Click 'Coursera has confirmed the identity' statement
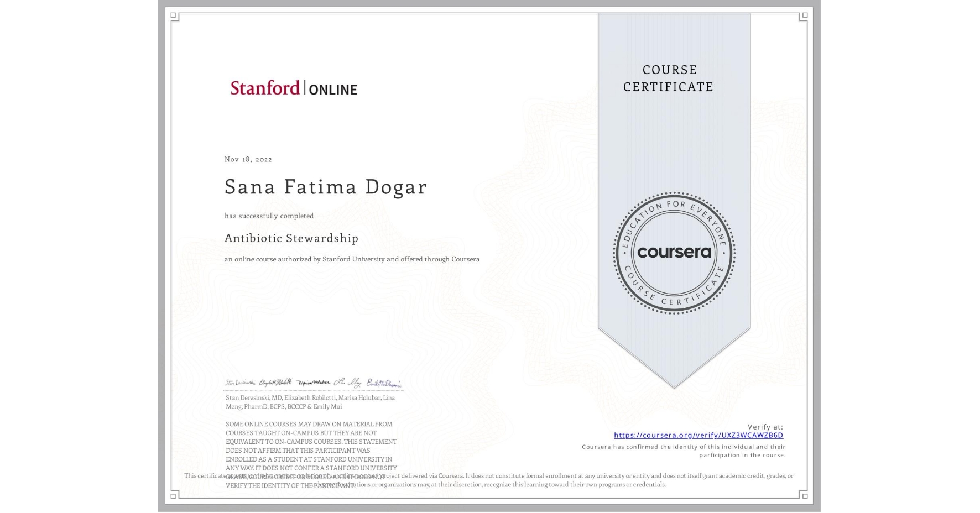Screen dimensions: 980x513 pos(684,451)
